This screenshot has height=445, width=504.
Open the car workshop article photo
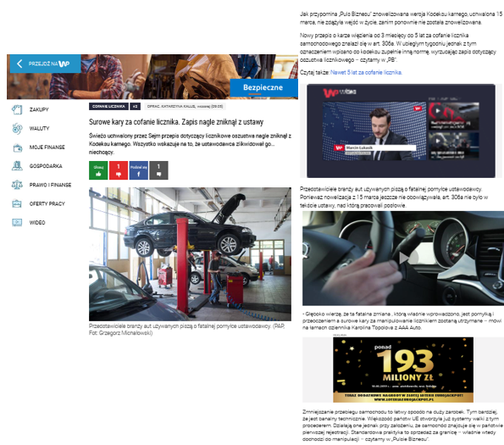[x=190, y=254]
